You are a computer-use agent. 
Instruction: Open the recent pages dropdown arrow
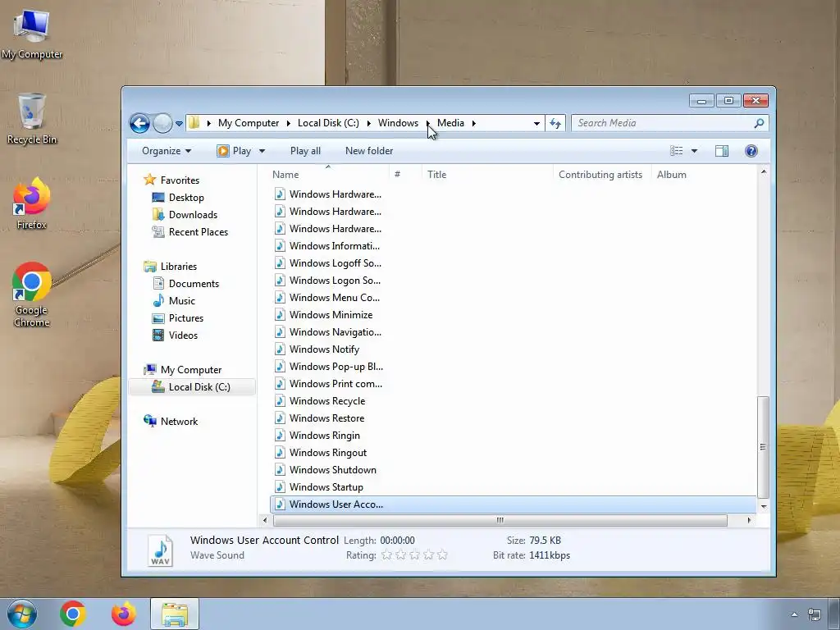179,124
